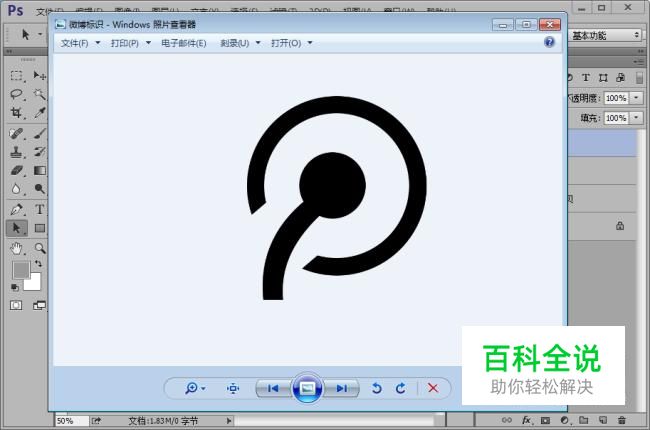This screenshot has height=430, width=650.
Task: Click the foreground color swatch
Action: tap(20, 270)
